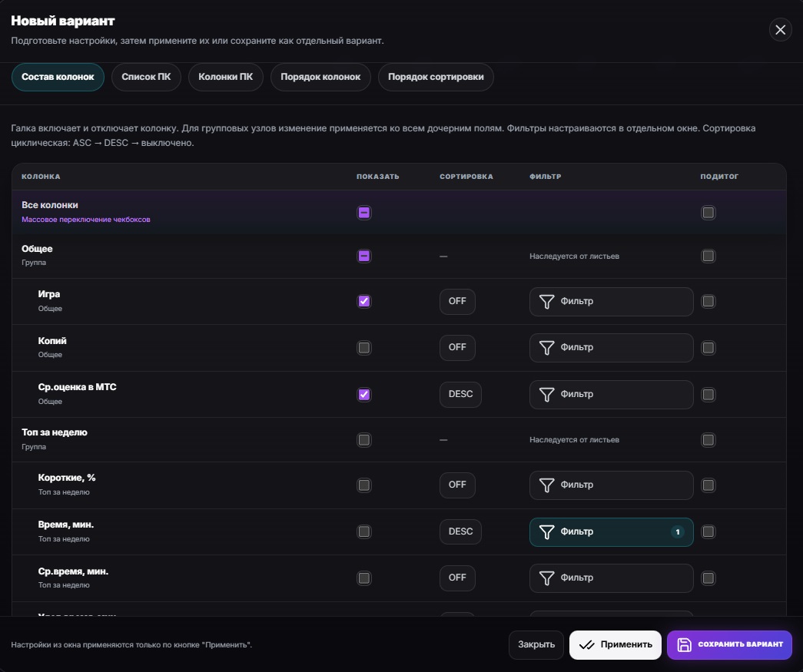Click the funnel icon in Копий row
The image size is (803, 672).
click(546, 347)
